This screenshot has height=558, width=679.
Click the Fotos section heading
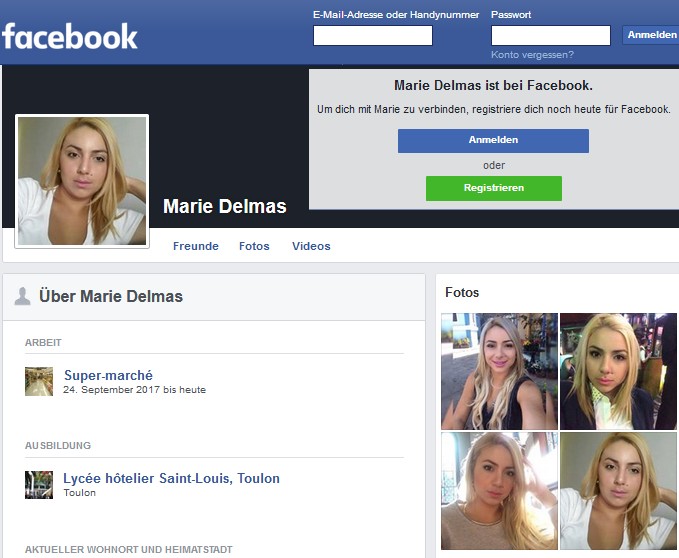pyautogui.click(x=462, y=293)
